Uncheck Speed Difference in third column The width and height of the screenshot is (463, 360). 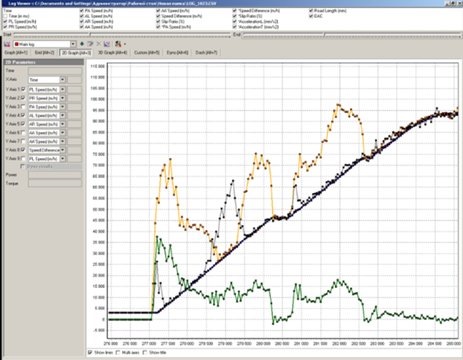158,16
